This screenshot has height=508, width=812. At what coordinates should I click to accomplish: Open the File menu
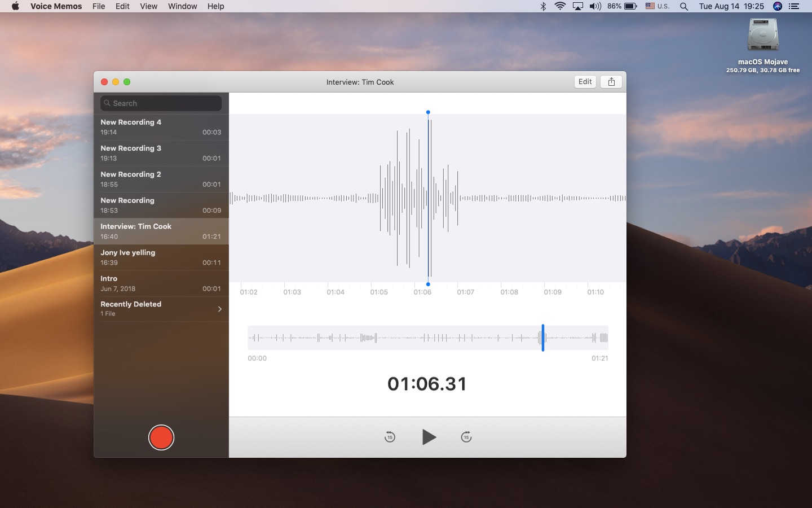[99, 6]
